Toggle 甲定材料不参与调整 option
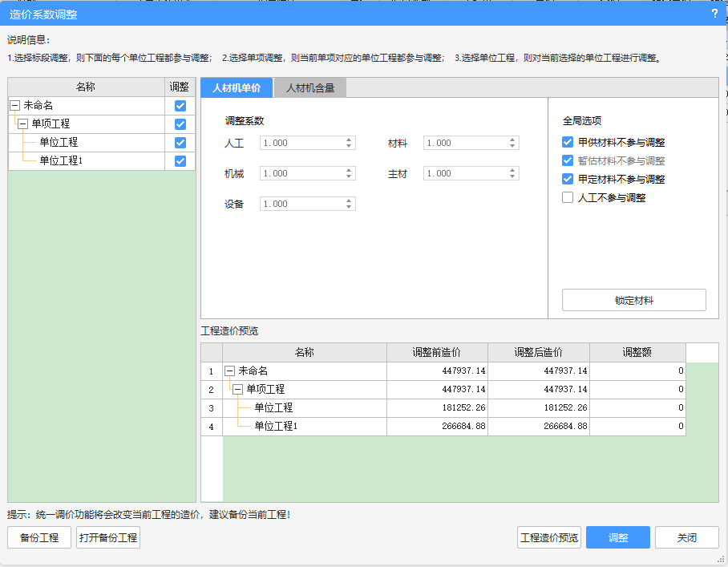This screenshot has height=567, width=728. pyautogui.click(x=568, y=179)
